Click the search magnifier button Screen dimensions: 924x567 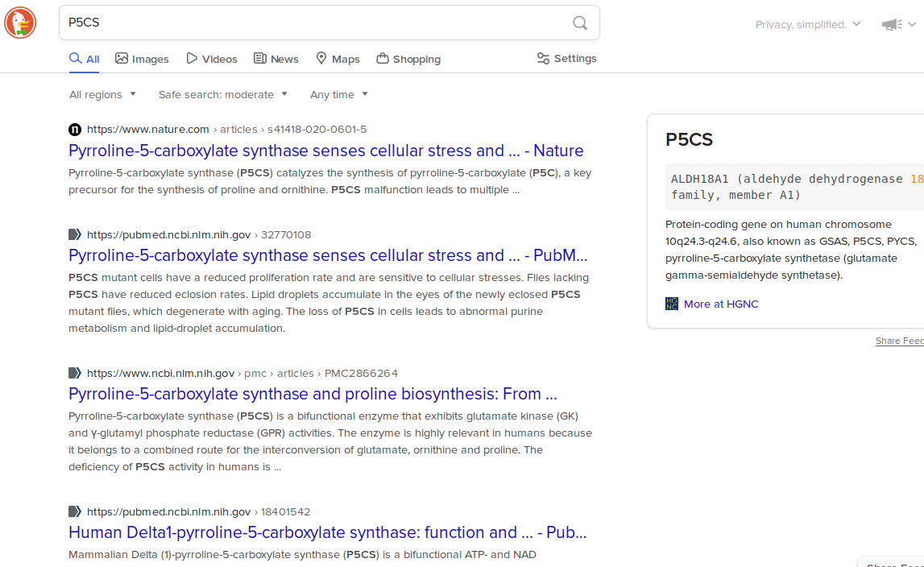tap(580, 23)
